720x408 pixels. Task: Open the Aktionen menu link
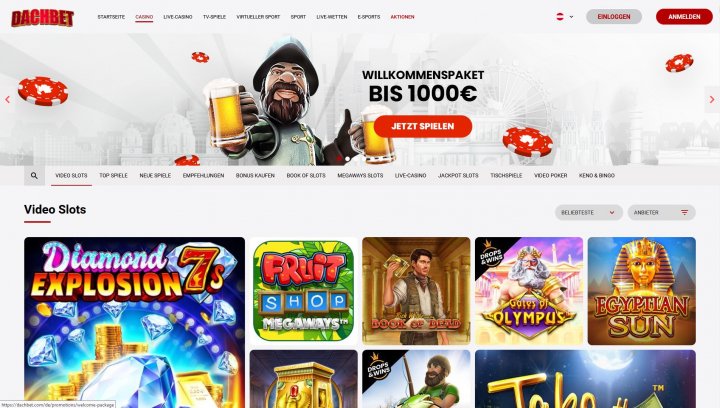402,17
